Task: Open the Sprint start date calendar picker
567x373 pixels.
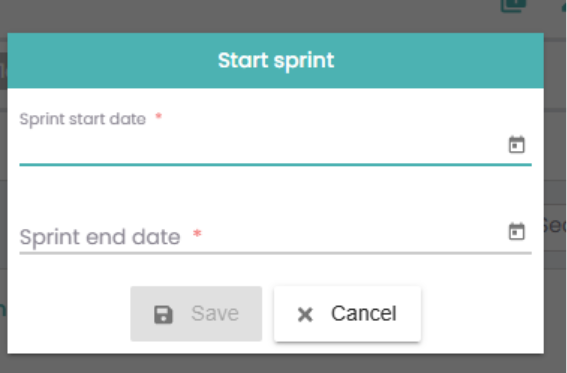Action: (x=516, y=145)
